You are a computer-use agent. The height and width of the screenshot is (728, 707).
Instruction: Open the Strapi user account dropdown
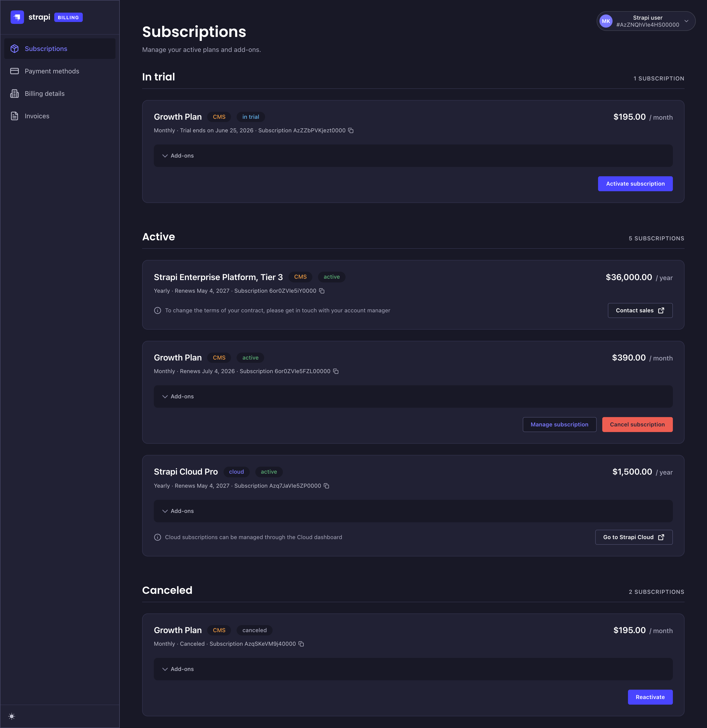tap(646, 21)
